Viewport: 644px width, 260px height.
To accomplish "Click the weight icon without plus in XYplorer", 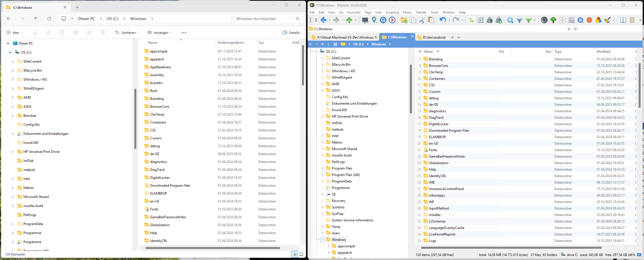I will coord(490,20).
